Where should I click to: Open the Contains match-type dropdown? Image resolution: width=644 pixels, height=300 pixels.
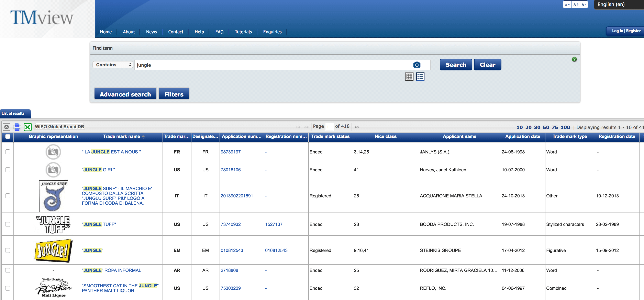(113, 65)
